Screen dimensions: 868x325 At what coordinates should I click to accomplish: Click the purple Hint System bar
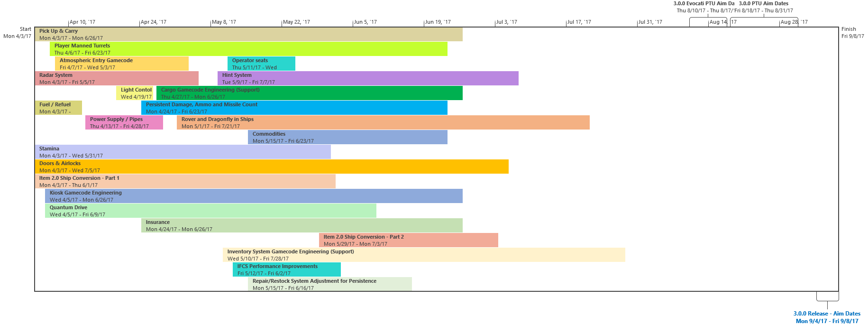pos(368,78)
